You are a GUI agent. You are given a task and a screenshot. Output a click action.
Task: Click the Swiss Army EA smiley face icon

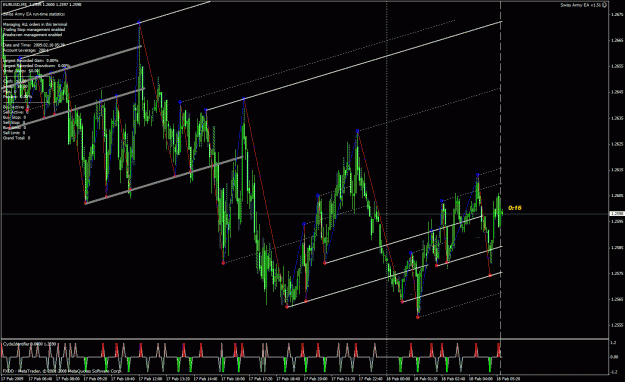coord(604,5)
